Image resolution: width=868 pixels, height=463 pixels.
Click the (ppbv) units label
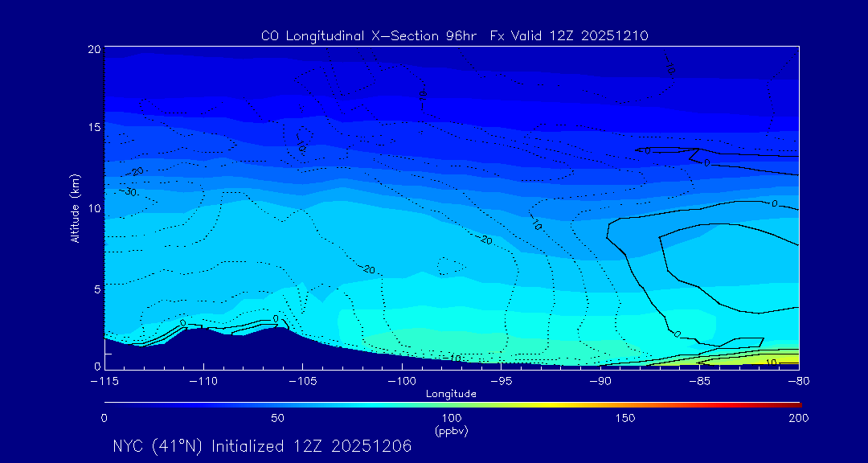pos(451,432)
